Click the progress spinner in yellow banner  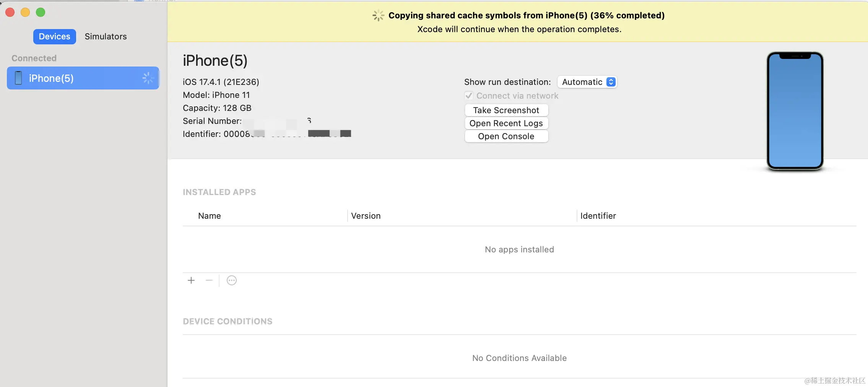(x=378, y=15)
